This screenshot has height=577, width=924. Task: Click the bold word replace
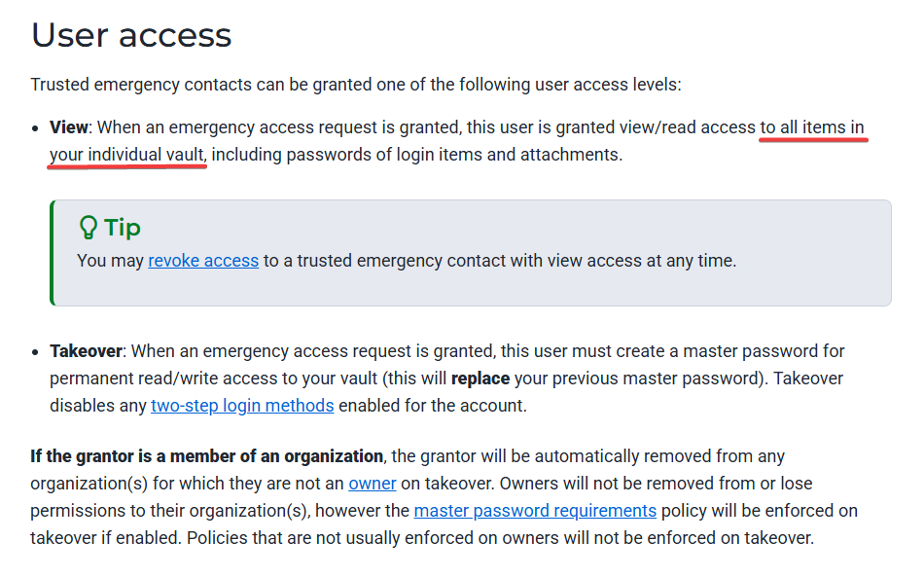pyautogui.click(x=480, y=379)
